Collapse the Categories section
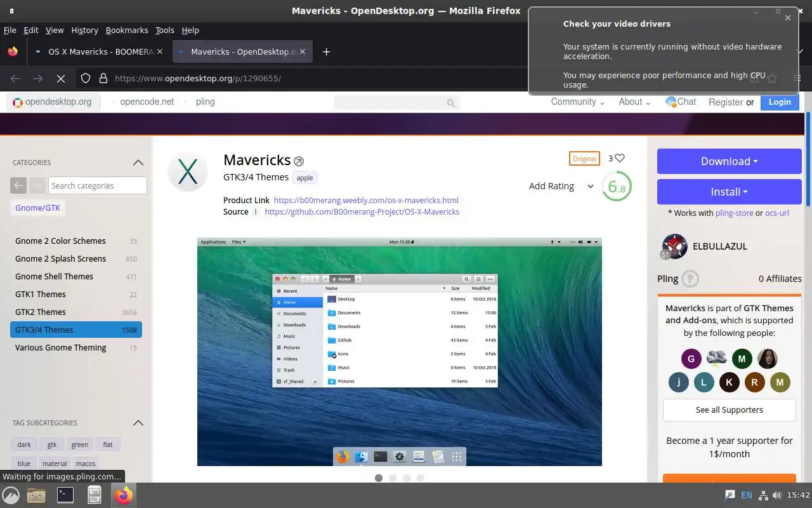The height and width of the screenshot is (508, 812). pyautogui.click(x=138, y=163)
